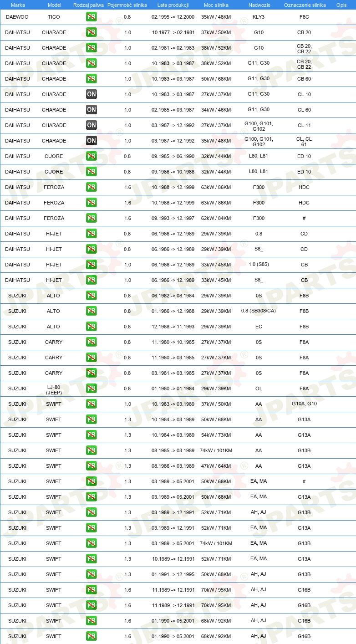The height and width of the screenshot is (644, 356).
Task: Click the diesel ON icon in the CL 10 row
Action: (x=91, y=94)
